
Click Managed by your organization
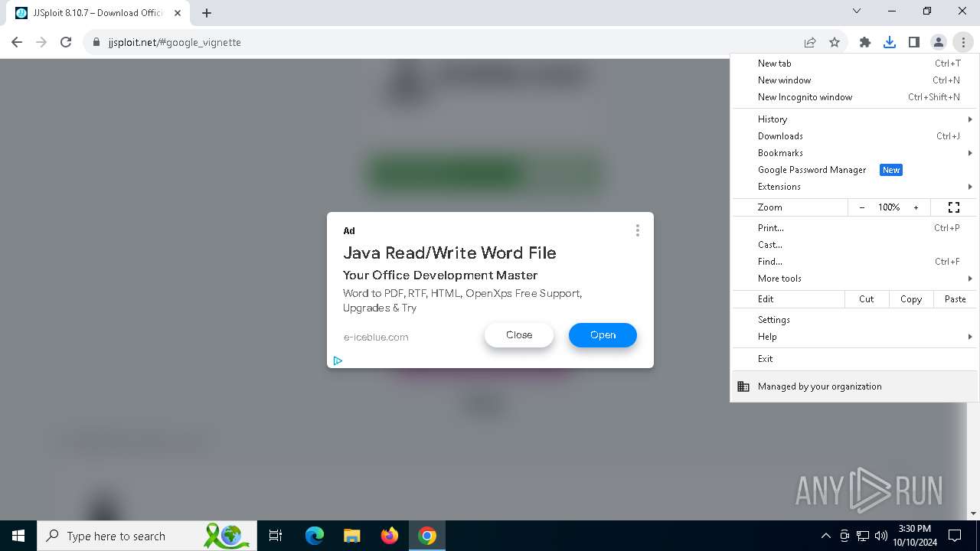point(854,386)
